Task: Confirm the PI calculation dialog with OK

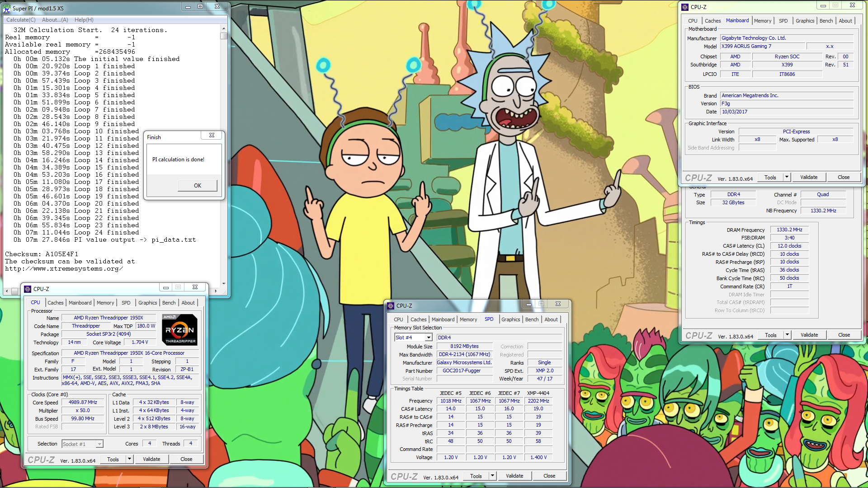Action: click(x=198, y=186)
